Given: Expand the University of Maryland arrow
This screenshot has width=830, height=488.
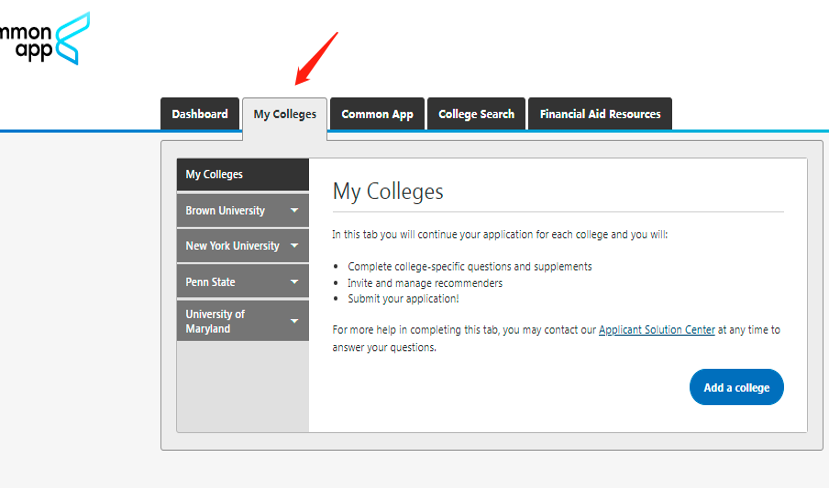Looking at the screenshot, I should [x=294, y=321].
